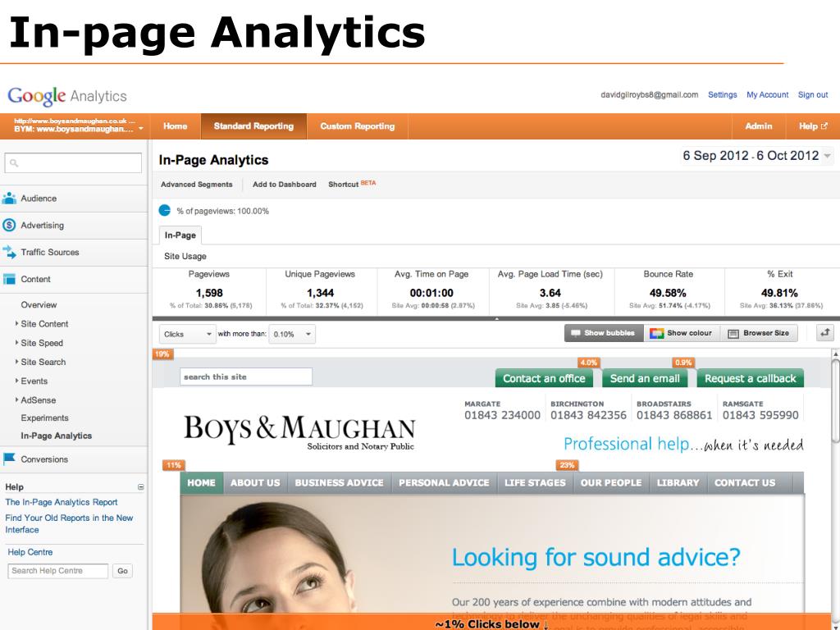This screenshot has width=840, height=630.
Task: Click the pageviews percentage pie icon
Action: pos(164,211)
